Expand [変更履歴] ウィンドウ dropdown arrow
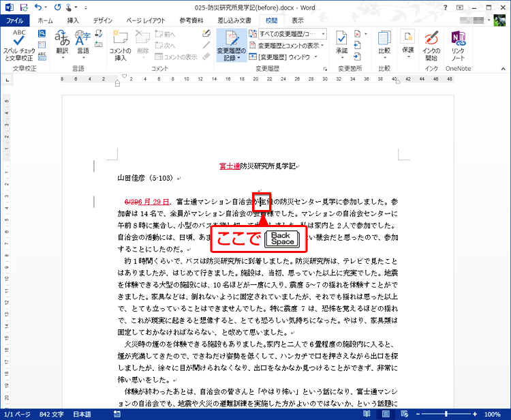The height and width of the screenshot is (420, 511). [x=315, y=57]
